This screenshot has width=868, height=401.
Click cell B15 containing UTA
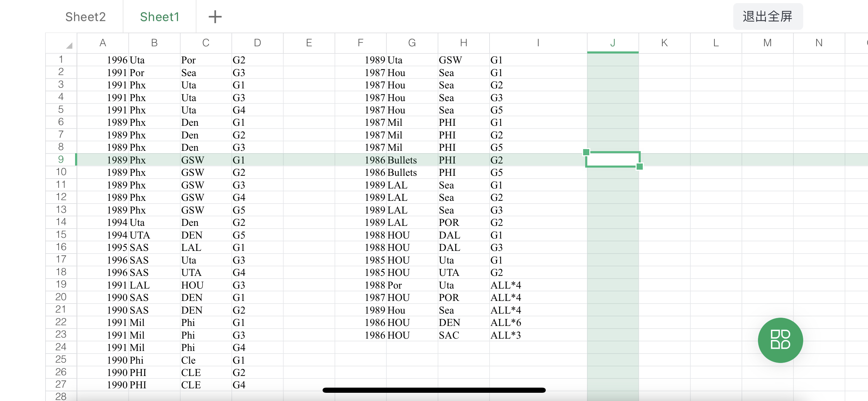[x=154, y=235]
